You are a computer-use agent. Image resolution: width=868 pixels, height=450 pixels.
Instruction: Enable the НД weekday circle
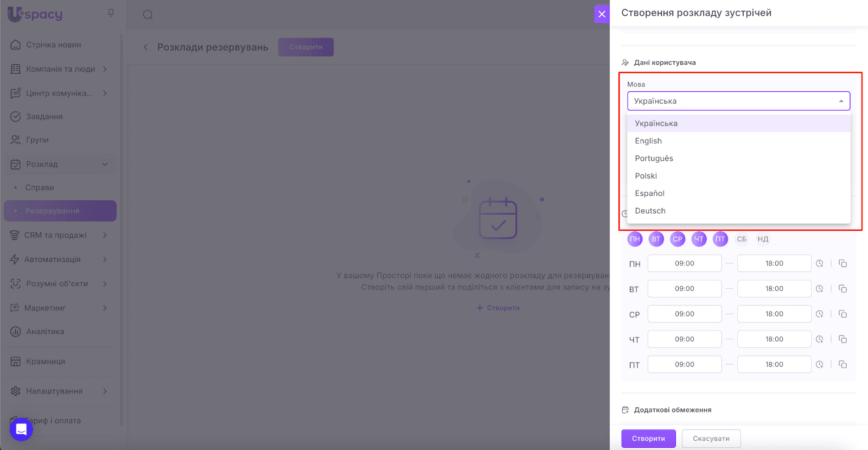pos(763,239)
